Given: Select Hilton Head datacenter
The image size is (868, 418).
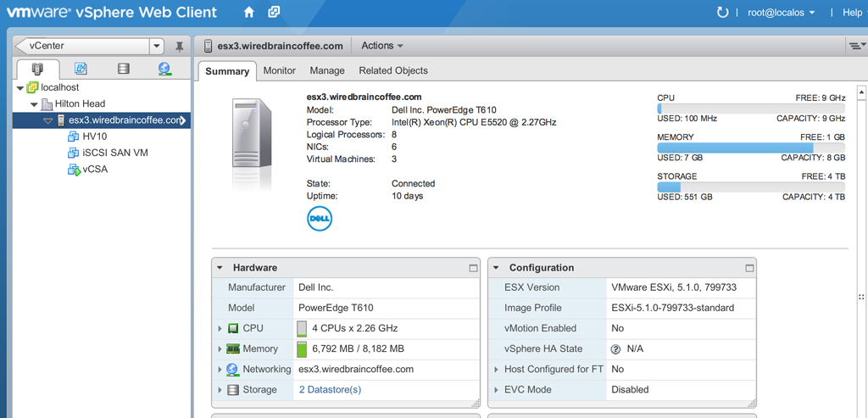Looking at the screenshot, I should click(80, 103).
